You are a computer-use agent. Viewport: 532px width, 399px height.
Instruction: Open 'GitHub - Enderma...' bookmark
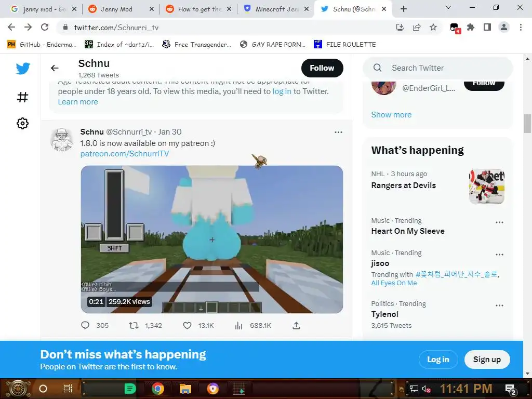(x=42, y=45)
